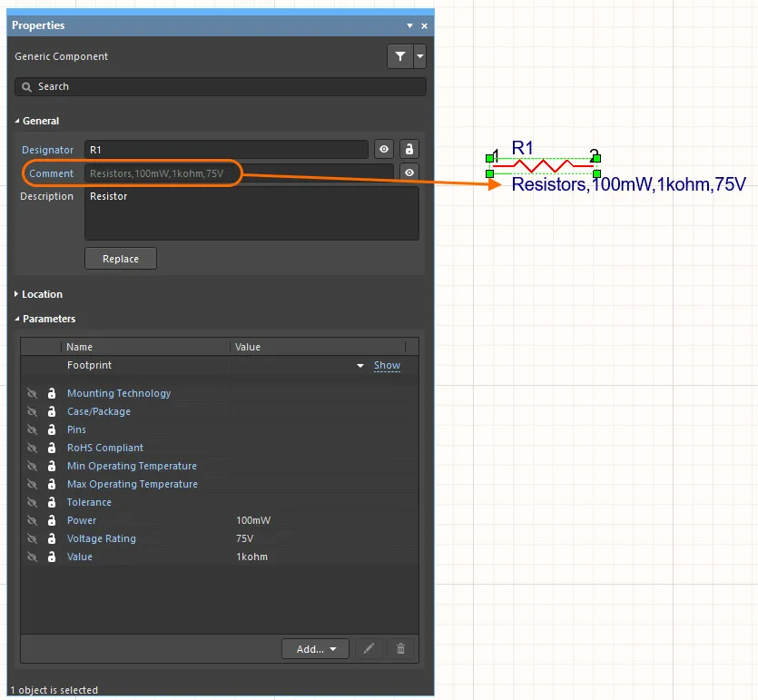Screen dimensions: 758x700
Task: Click lock icon for Value parameter
Action: click(52, 557)
